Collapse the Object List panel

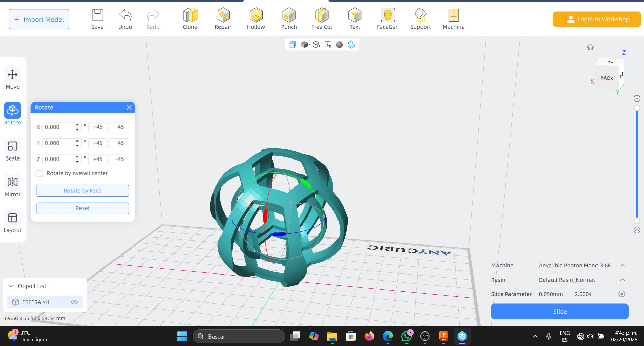tap(11, 286)
